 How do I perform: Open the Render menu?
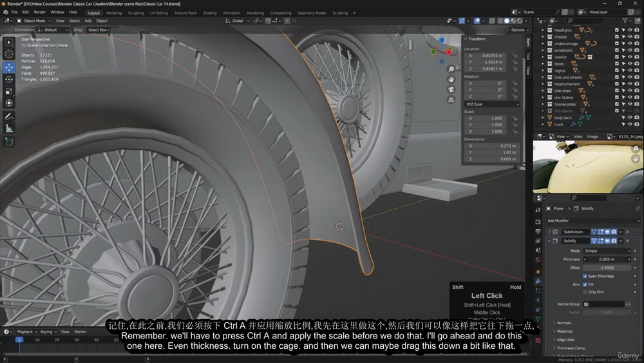[39, 12]
